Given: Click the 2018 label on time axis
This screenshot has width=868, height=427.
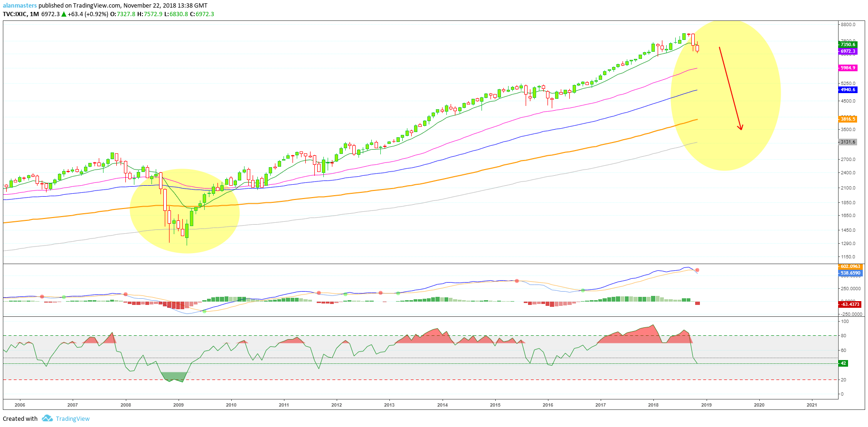Looking at the screenshot, I should [x=653, y=405].
